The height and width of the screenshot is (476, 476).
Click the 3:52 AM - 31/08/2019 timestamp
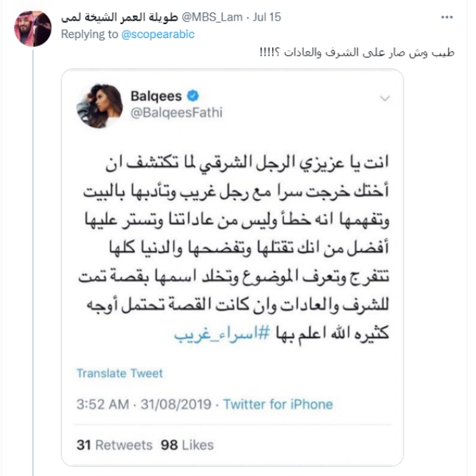pos(144,404)
